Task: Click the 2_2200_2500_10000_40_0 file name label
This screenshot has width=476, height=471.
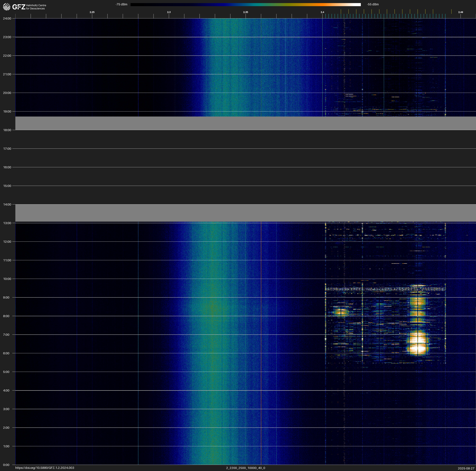Action: coord(245,468)
